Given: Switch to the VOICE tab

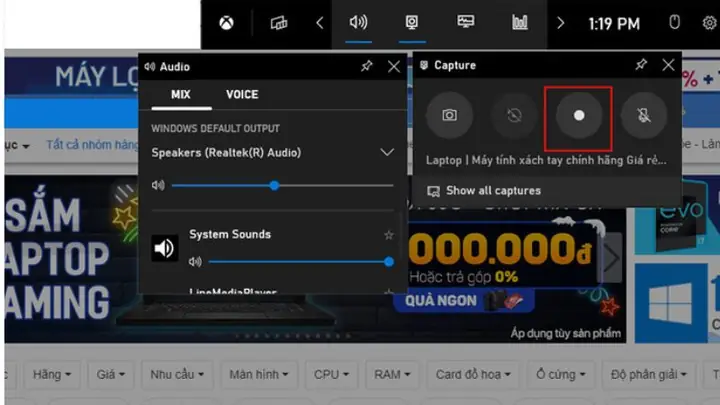Looking at the screenshot, I should coord(242,95).
